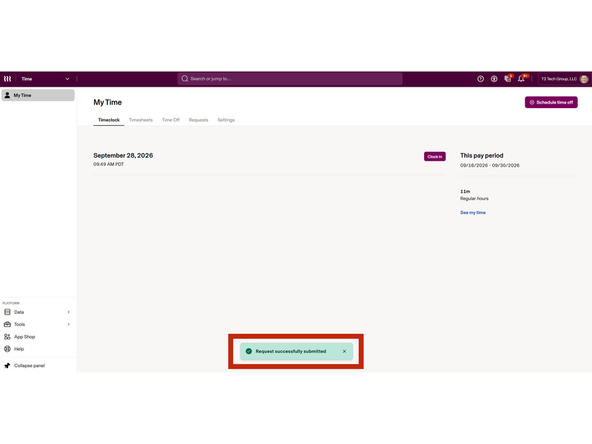Image resolution: width=592 pixels, height=444 pixels.
Task: Click the user profile avatar
Action: tap(584, 79)
